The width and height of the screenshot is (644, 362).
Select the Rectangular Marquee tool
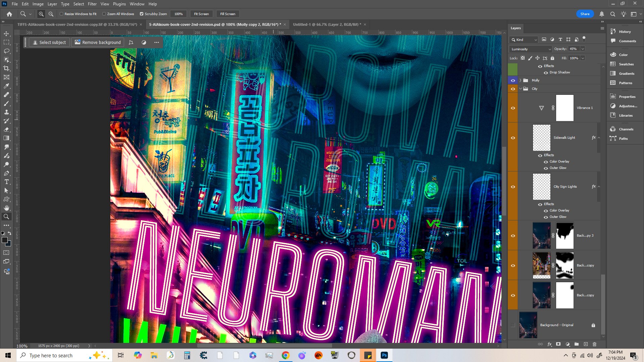tap(6, 42)
